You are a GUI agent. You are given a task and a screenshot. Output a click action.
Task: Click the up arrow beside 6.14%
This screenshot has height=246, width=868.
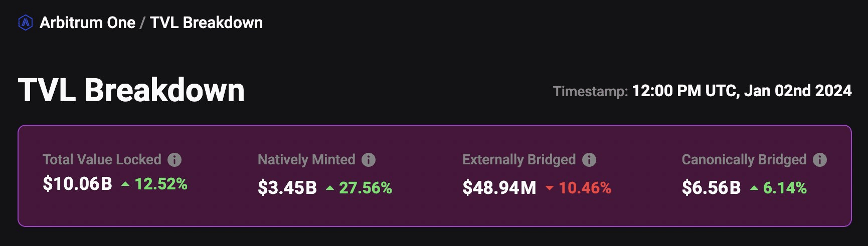(754, 188)
